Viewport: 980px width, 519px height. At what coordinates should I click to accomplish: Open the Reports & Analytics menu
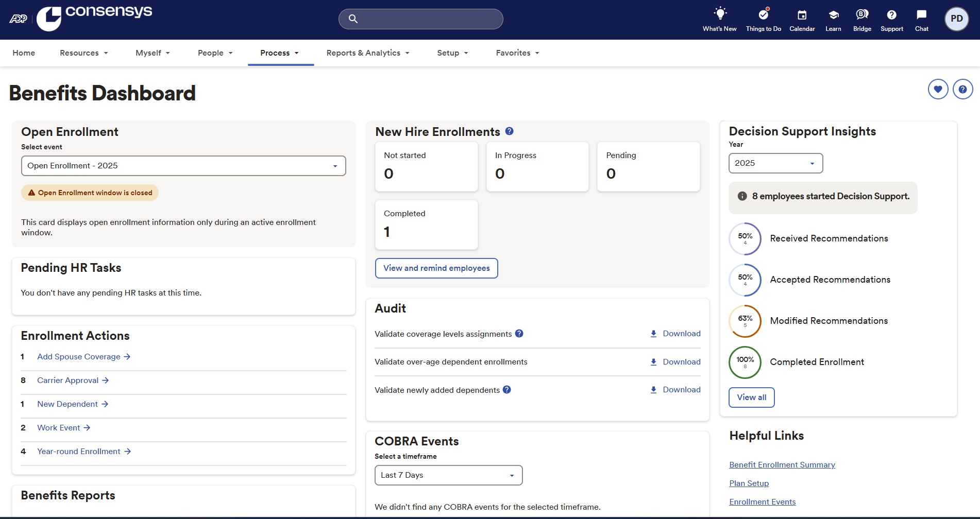click(x=368, y=53)
